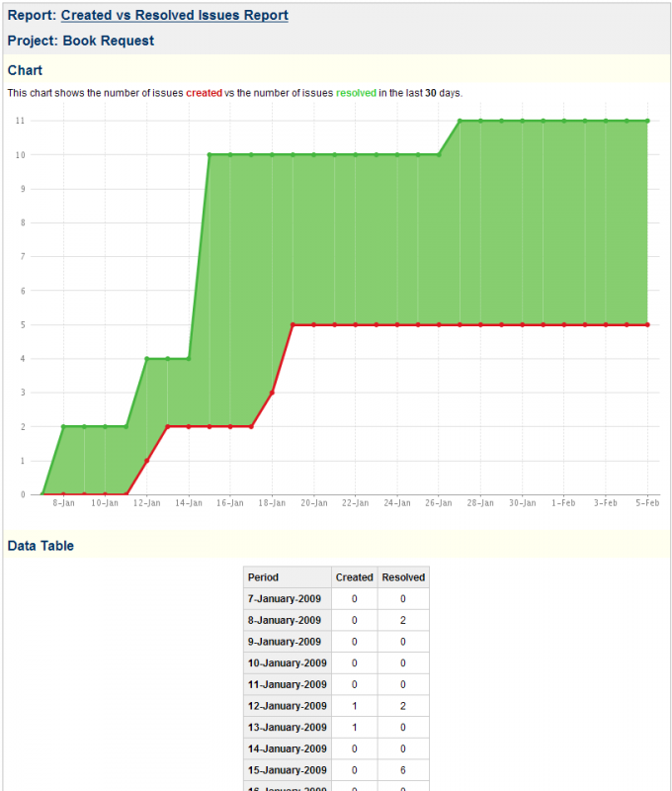The width and height of the screenshot is (672, 791).
Task: Click the Resolved column header
Action: [403, 577]
